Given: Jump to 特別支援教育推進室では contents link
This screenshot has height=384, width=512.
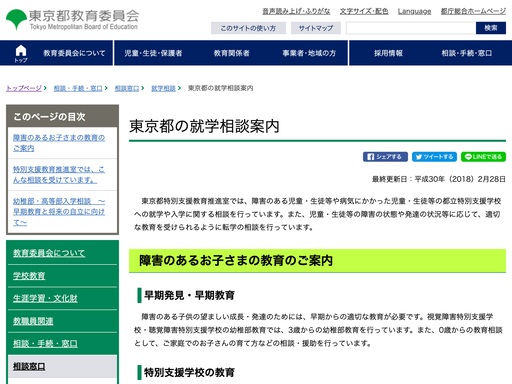Looking at the screenshot, I should 59,175.
